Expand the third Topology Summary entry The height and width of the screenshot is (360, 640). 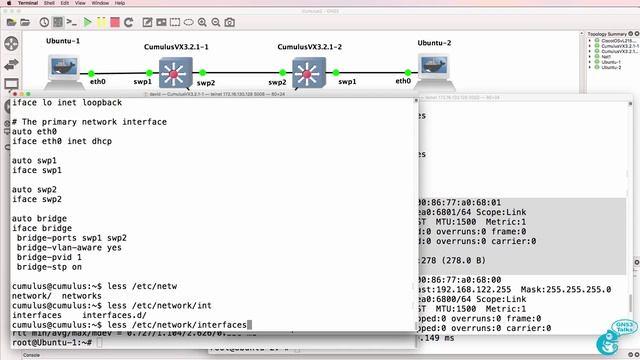[x=589, y=51]
